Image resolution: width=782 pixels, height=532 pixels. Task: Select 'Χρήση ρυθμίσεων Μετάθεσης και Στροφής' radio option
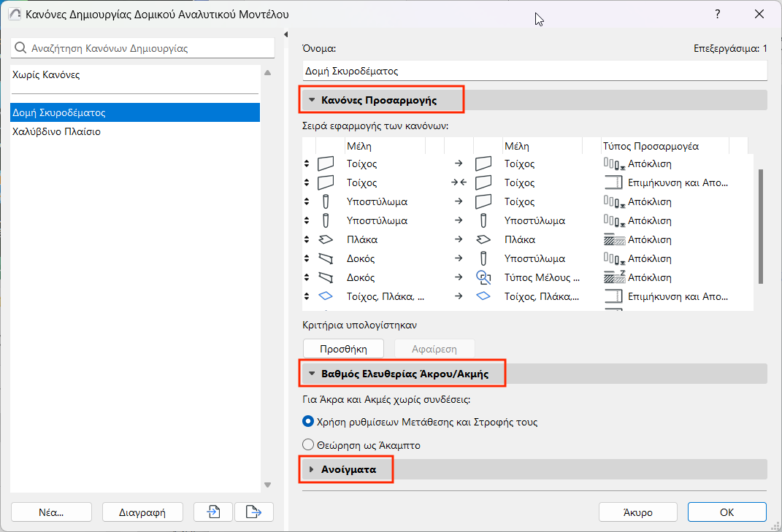(307, 422)
